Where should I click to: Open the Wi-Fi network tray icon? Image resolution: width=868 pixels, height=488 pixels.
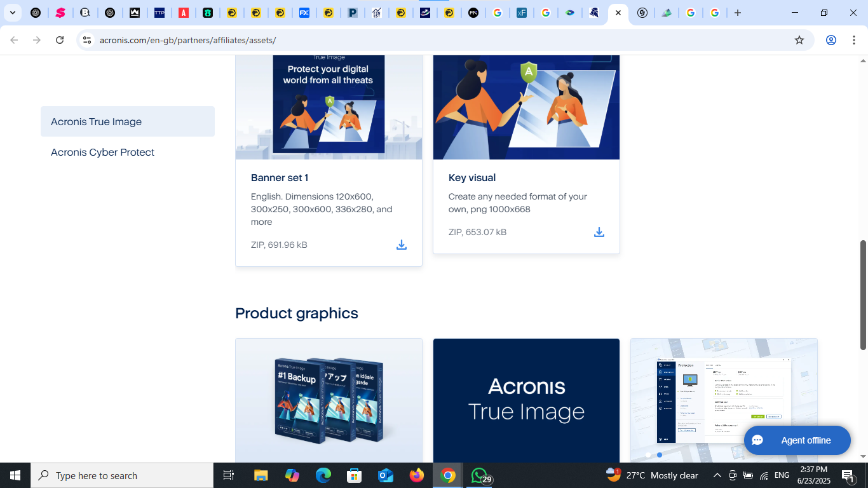coord(764,475)
